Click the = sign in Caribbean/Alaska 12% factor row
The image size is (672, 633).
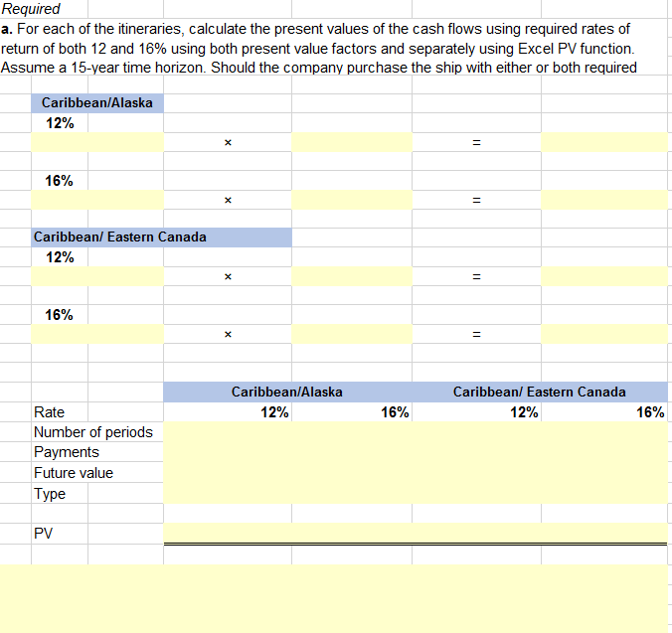(x=476, y=143)
